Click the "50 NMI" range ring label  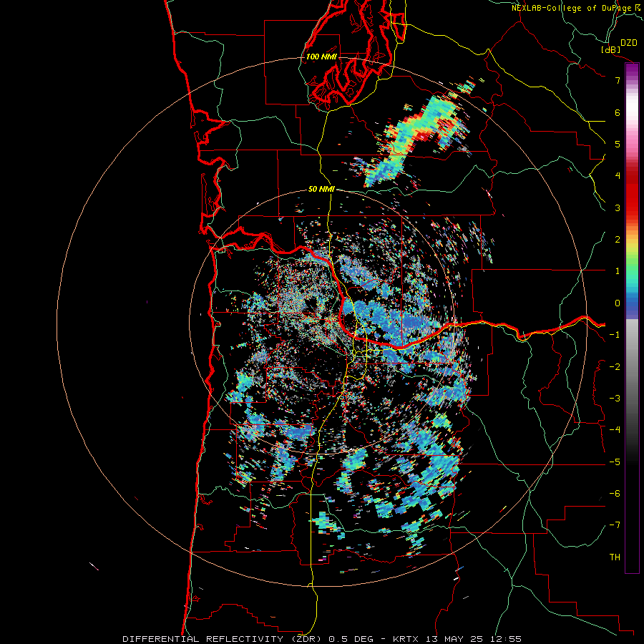point(321,190)
